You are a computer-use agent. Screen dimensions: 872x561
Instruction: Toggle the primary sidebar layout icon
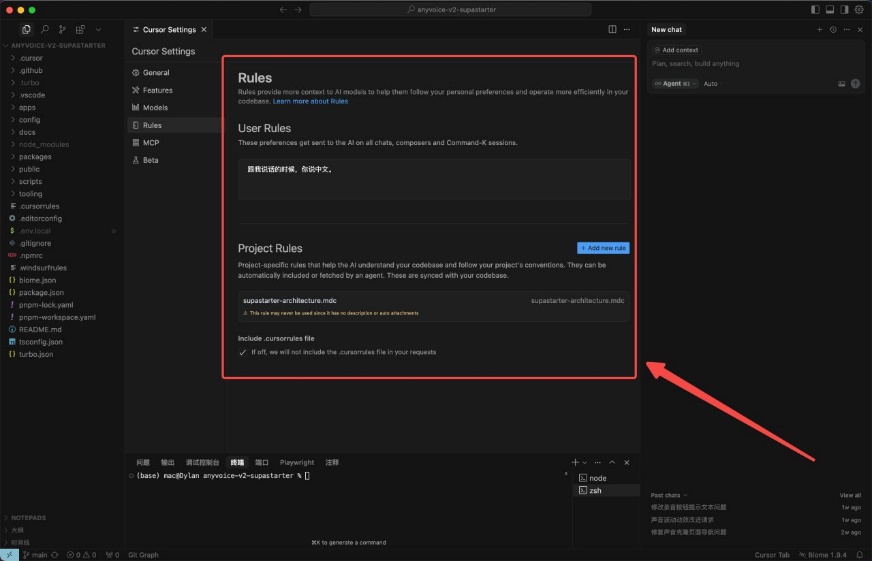pyautogui.click(x=816, y=9)
